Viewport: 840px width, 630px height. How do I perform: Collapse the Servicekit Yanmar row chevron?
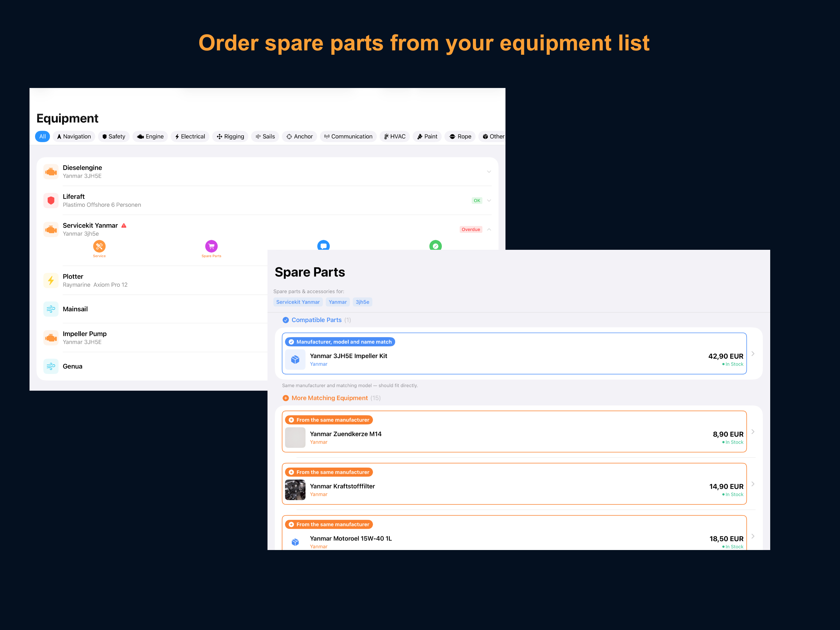point(489,229)
